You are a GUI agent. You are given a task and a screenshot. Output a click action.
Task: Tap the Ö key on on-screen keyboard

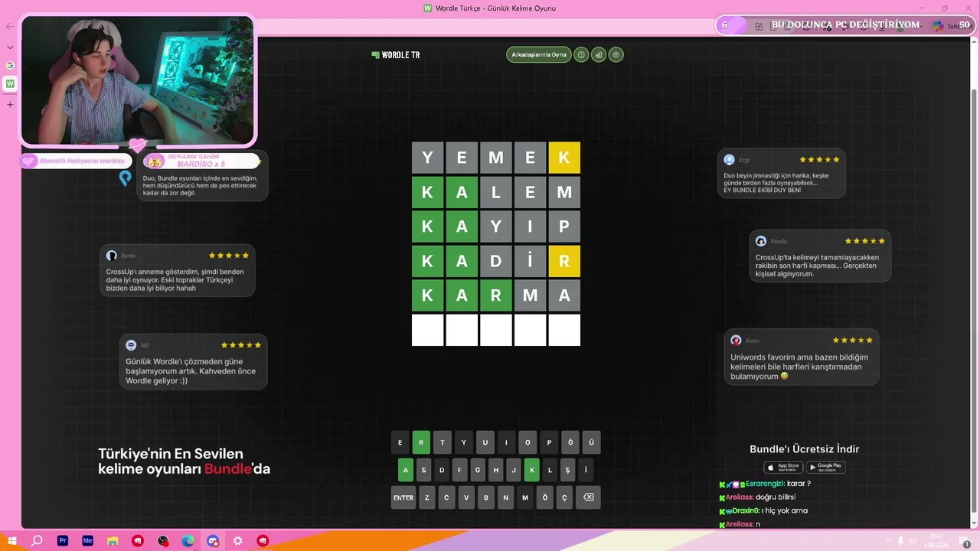click(545, 497)
